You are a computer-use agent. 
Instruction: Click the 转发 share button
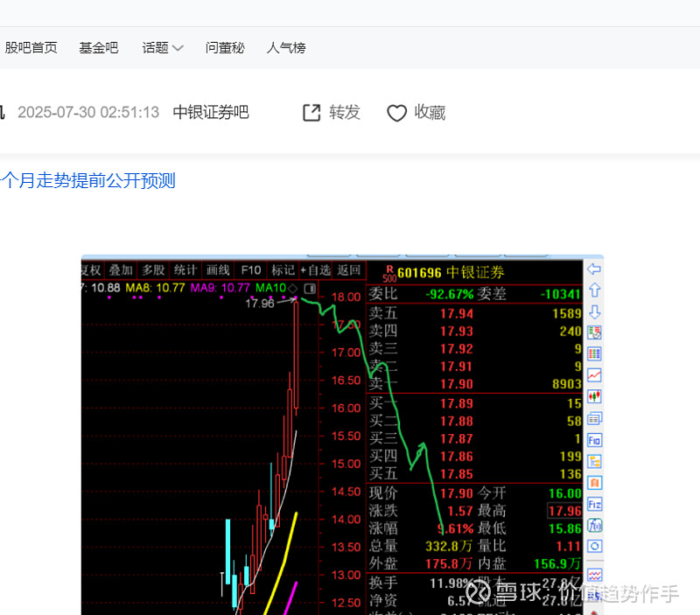pos(332,113)
